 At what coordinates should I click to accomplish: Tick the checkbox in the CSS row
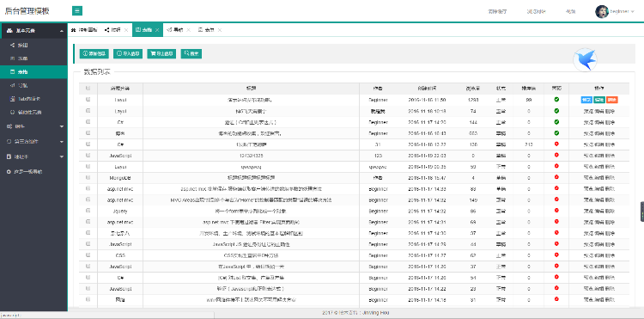88,255
